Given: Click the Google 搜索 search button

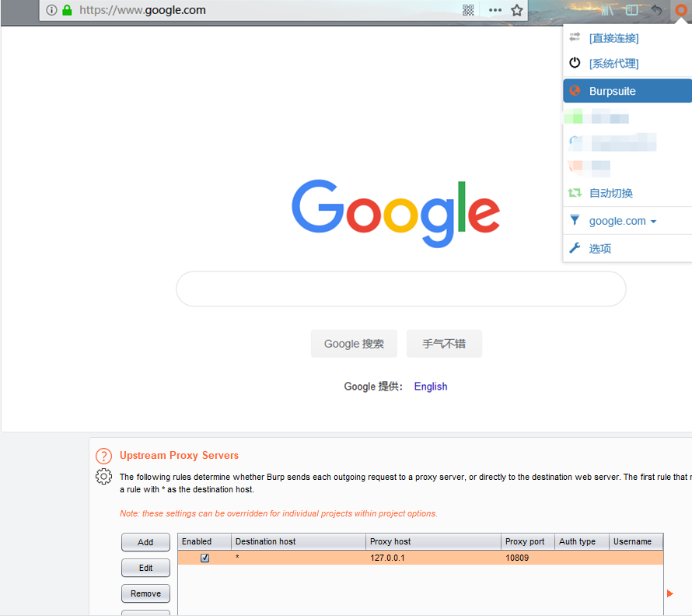Looking at the screenshot, I should tap(354, 344).
